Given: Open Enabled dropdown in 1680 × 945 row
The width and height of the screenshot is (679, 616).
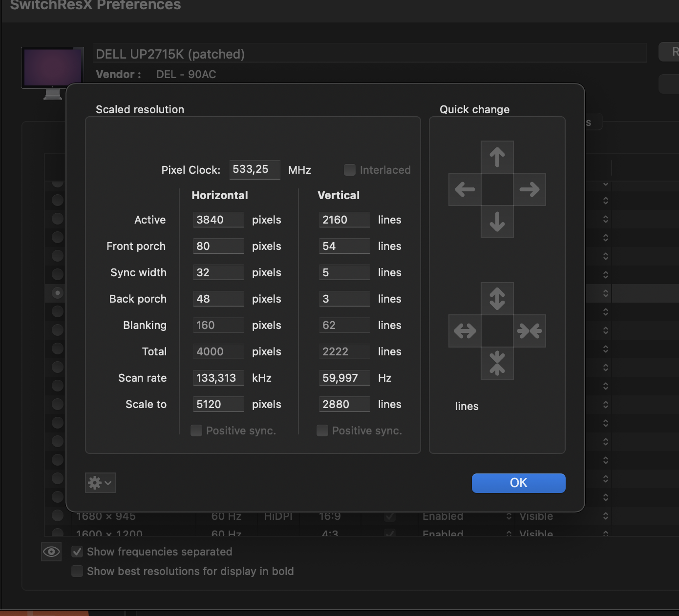Looking at the screenshot, I should coord(467,516).
